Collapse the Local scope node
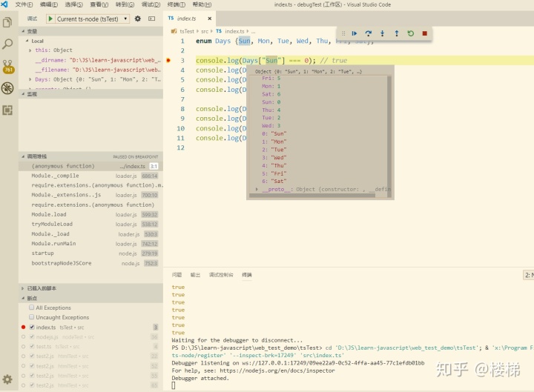 [27, 41]
